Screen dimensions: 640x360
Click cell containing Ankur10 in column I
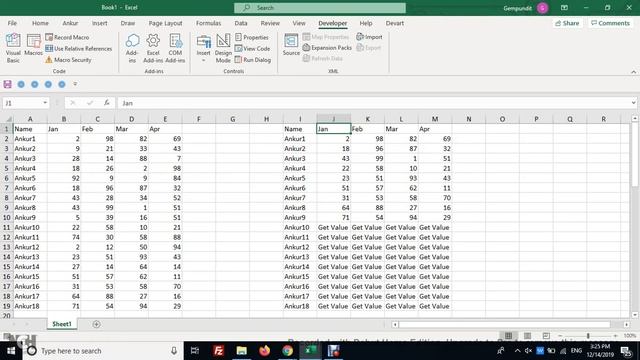coord(300,227)
